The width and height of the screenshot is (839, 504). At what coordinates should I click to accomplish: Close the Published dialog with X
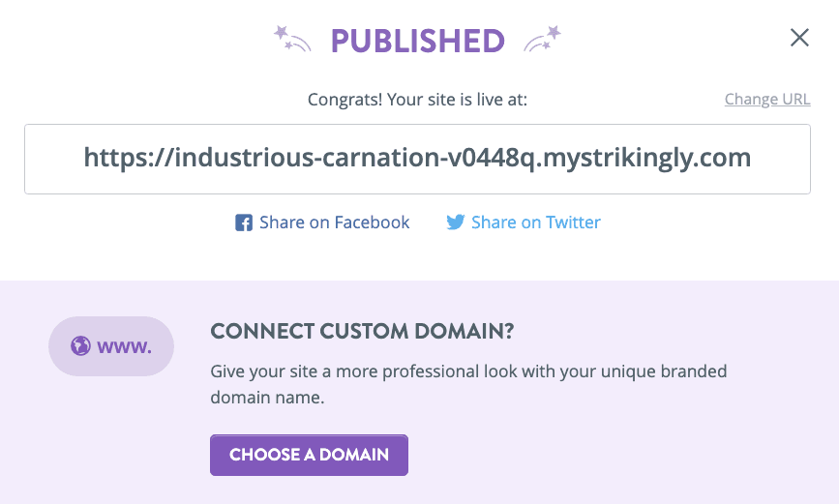coord(799,38)
